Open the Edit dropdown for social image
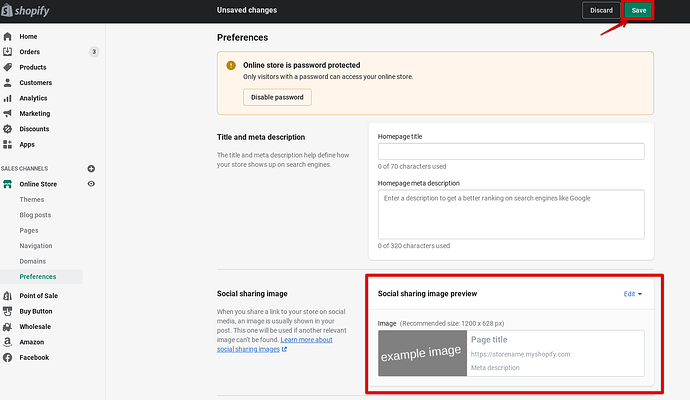690x400 pixels. click(x=632, y=294)
